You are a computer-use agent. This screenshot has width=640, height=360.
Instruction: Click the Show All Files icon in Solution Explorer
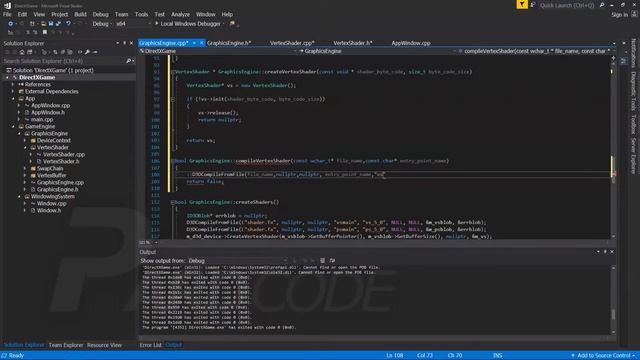click(70, 52)
